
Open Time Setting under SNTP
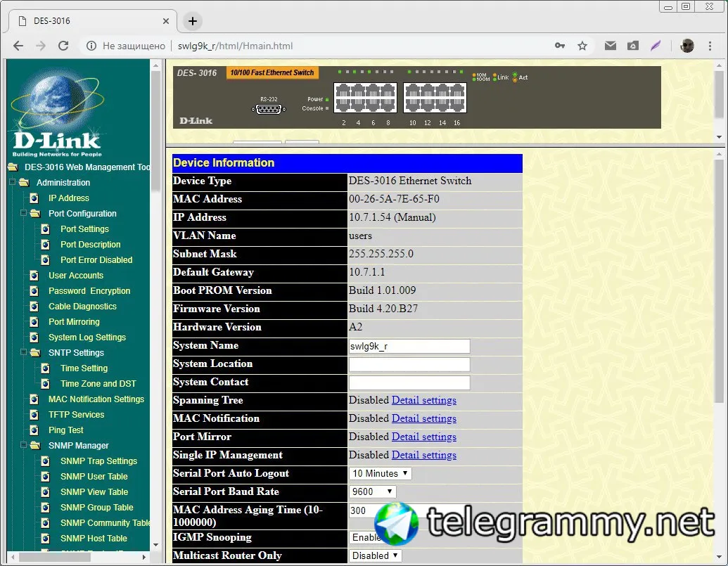84,368
